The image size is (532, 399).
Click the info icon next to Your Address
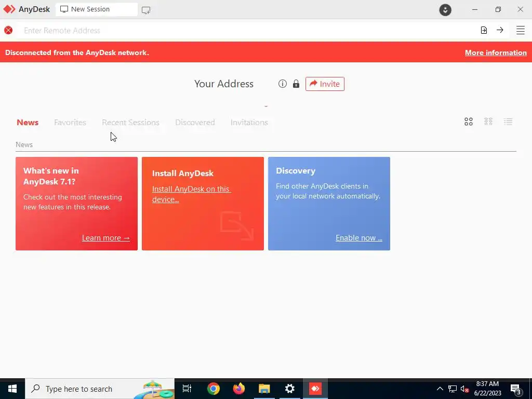(x=282, y=84)
